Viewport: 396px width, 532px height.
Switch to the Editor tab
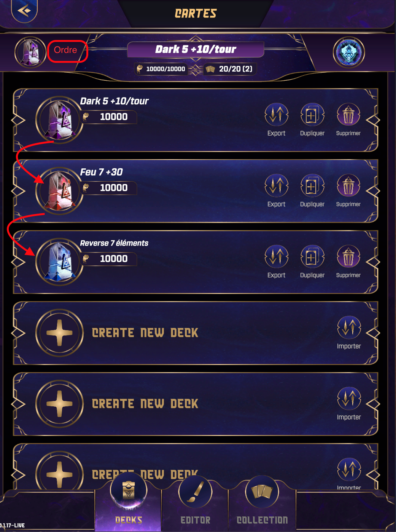[195, 503]
